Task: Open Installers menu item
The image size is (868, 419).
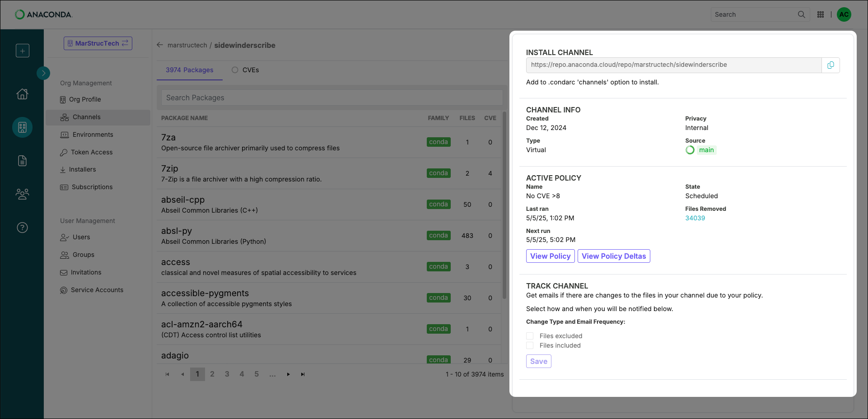Action: tap(78, 169)
